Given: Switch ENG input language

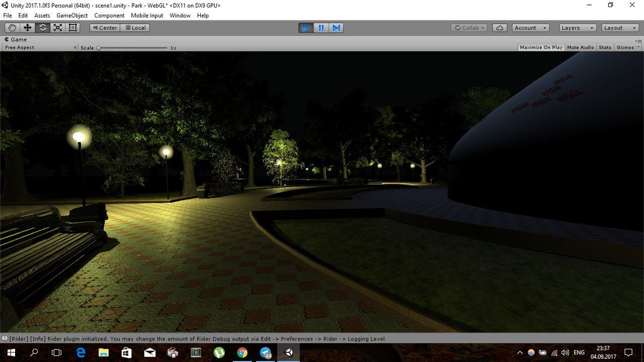Looking at the screenshot, I should pos(579,352).
